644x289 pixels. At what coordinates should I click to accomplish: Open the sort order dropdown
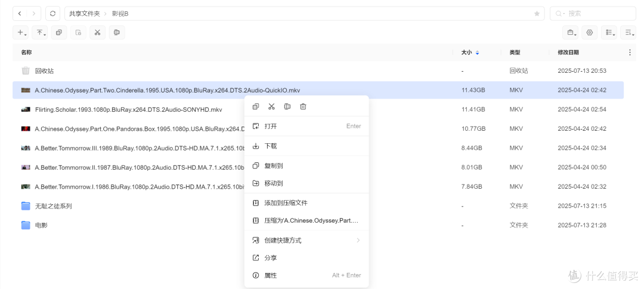[628, 32]
